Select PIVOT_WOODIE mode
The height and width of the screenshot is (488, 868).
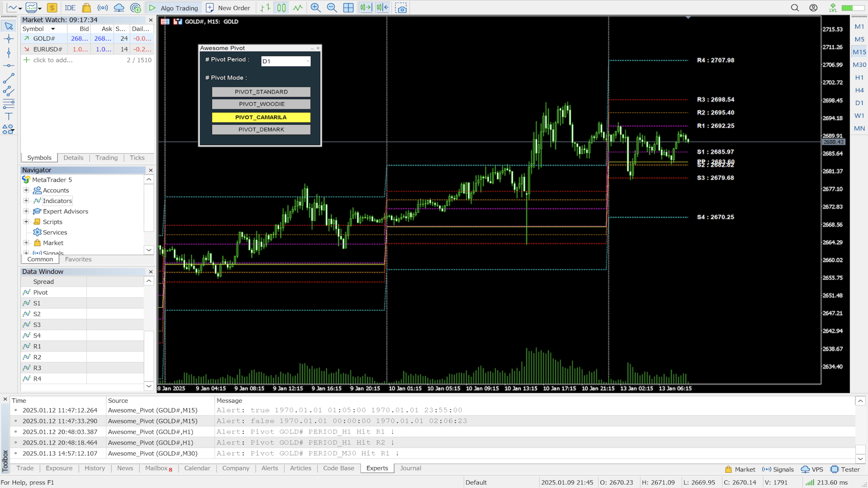[x=261, y=104]
